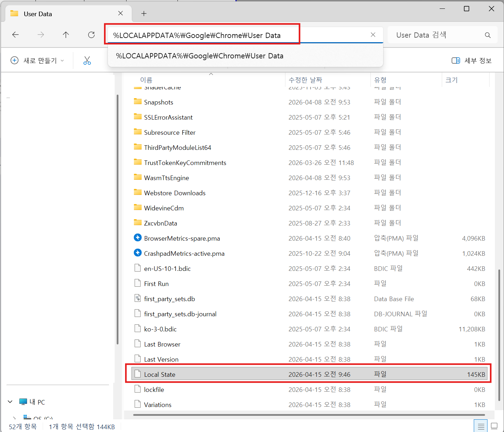This screenshot has height=432, width=504.
Task: Select the ThirdPartyModuleList64 folder name
Action: [177, 147]
